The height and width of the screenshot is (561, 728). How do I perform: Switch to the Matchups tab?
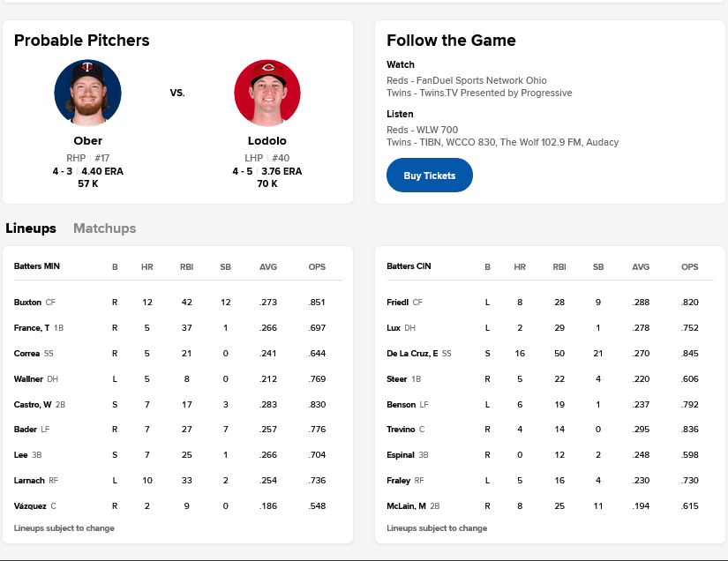[x=105, y=228]
